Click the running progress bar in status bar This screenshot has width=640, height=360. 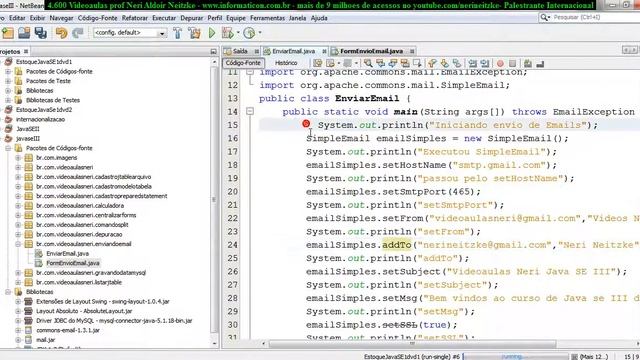[x=515, y=357]
